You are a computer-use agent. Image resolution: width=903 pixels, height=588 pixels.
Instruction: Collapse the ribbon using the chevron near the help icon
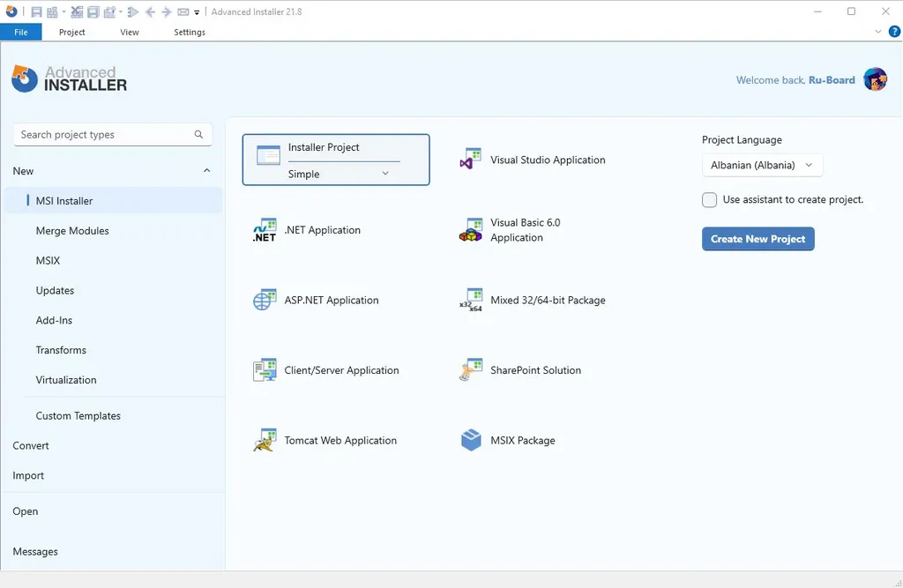point(877,32)
